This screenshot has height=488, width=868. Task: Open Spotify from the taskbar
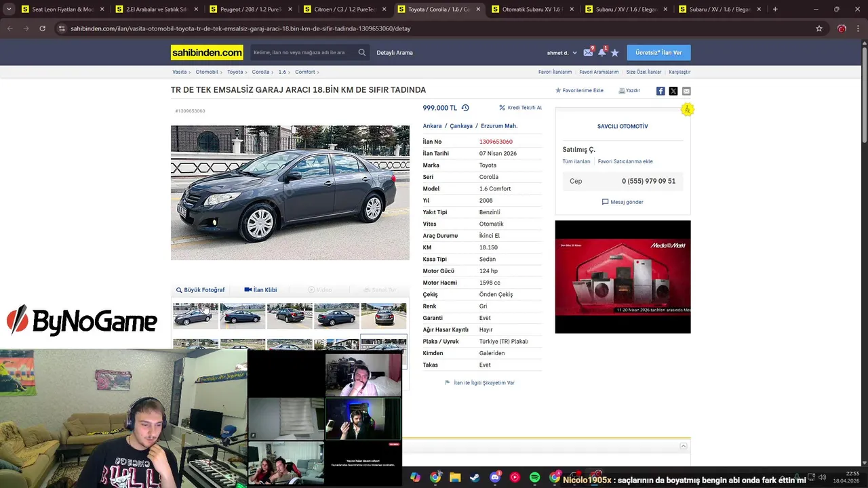534,478
